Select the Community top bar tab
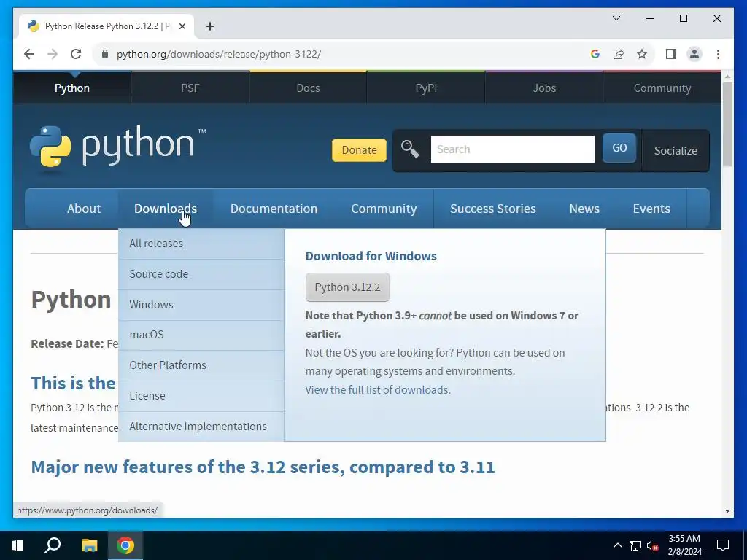Viewport: 747px width, 560px height. point(662,88)
